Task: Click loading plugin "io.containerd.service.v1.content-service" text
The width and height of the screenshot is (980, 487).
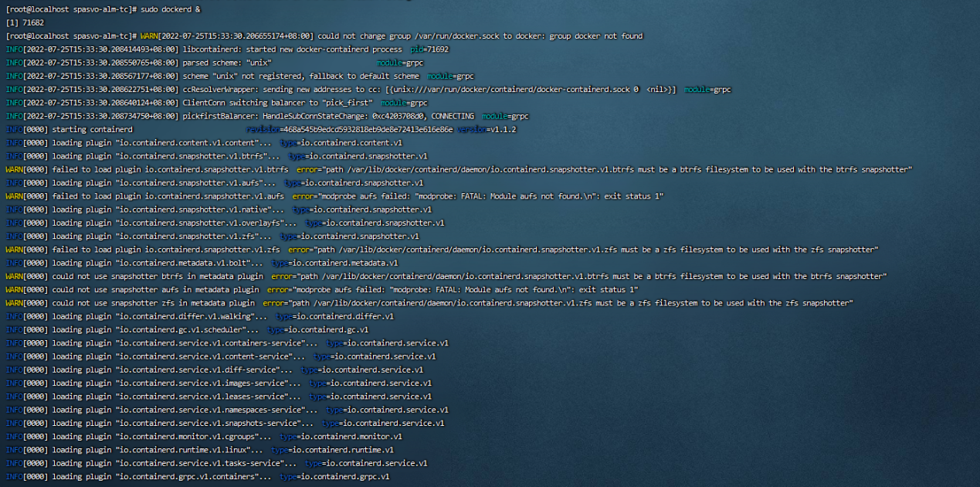Action: 178,356
